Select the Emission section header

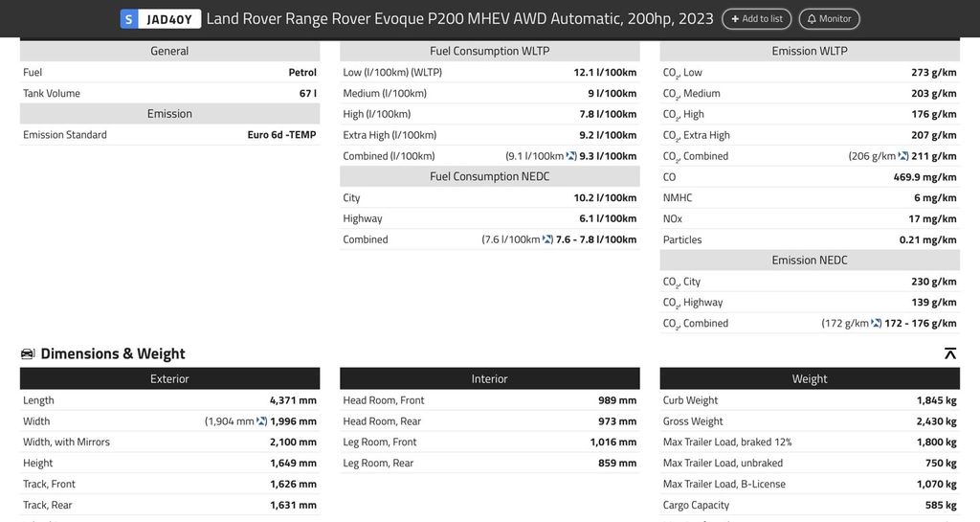click(169, 114)
